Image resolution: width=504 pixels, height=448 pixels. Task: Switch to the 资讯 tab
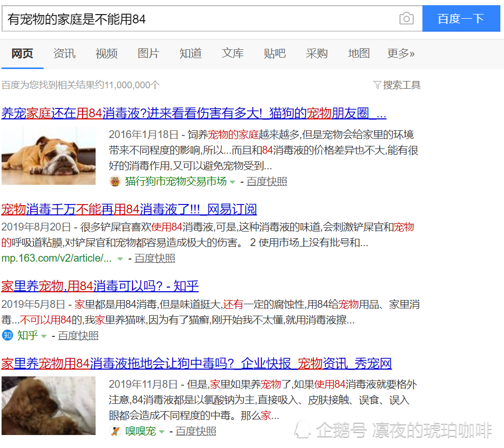[64, 53]
